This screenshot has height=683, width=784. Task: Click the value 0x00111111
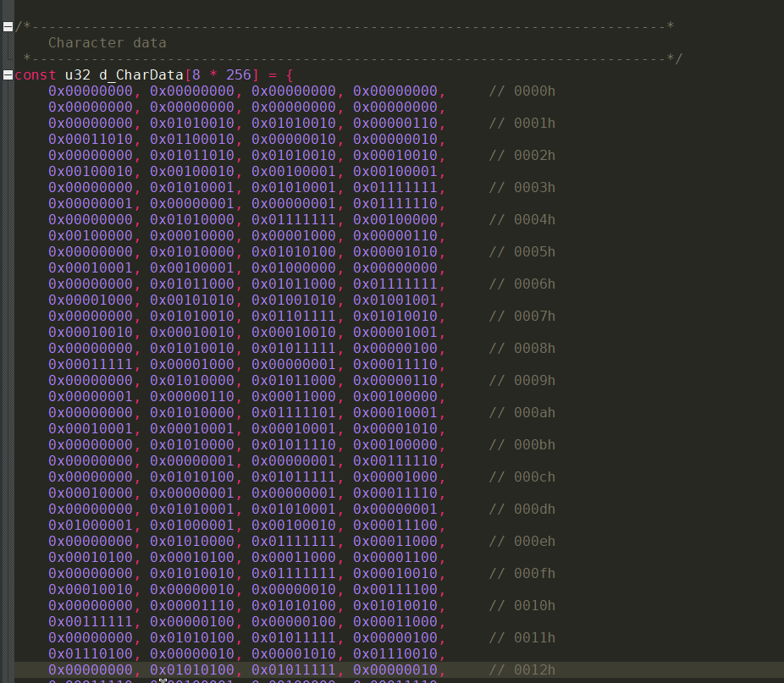91,621
